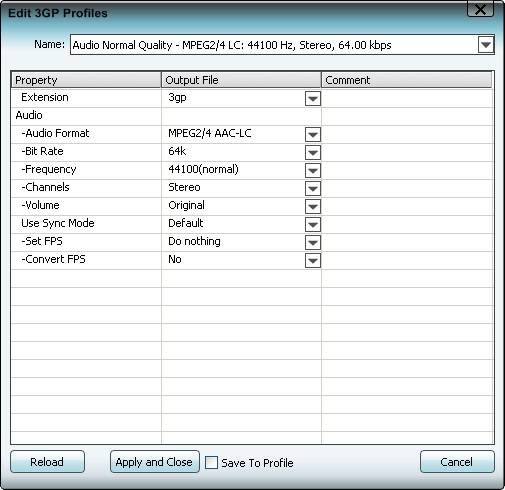505x490 pixels.
Task: Open the Channels dropdown arrow
Action: coord(313,189)
